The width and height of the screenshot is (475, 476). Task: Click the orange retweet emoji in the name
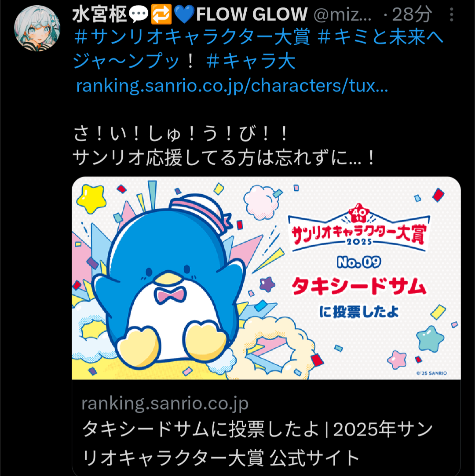coord(161,14)
